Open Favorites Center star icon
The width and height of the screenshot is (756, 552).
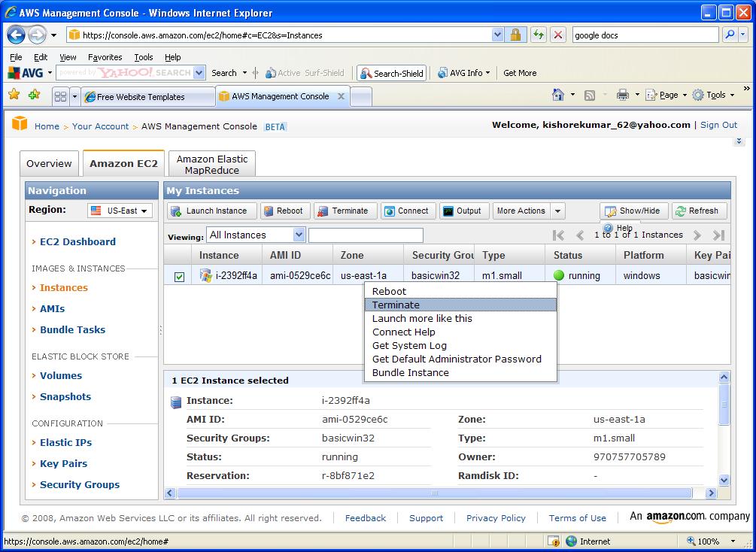point(14,94)
